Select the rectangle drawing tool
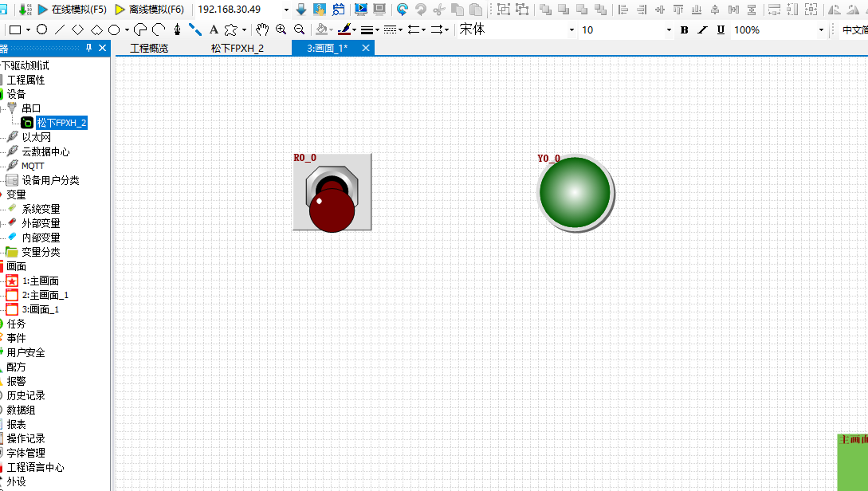 coord(15,30)
